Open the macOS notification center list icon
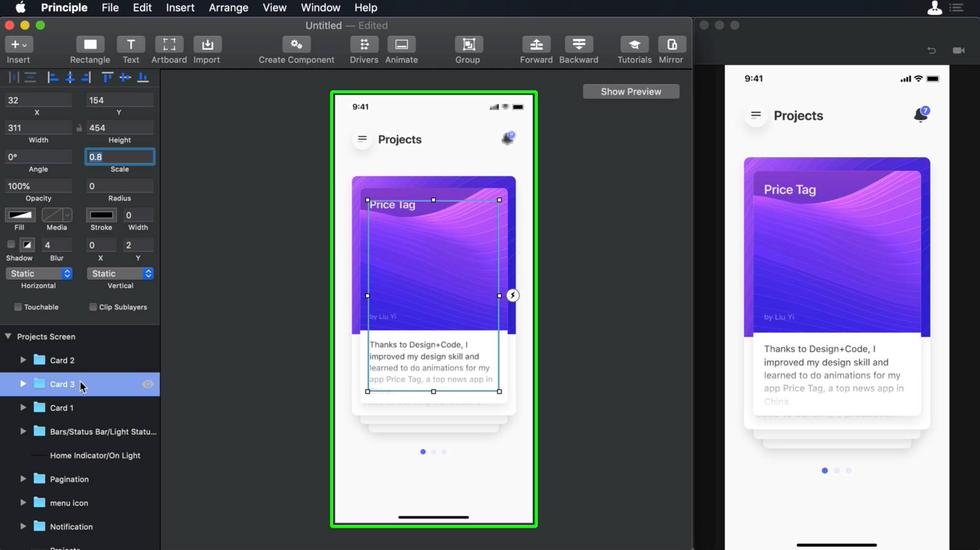This screenshot has width=980, height=550. point(957,8)
